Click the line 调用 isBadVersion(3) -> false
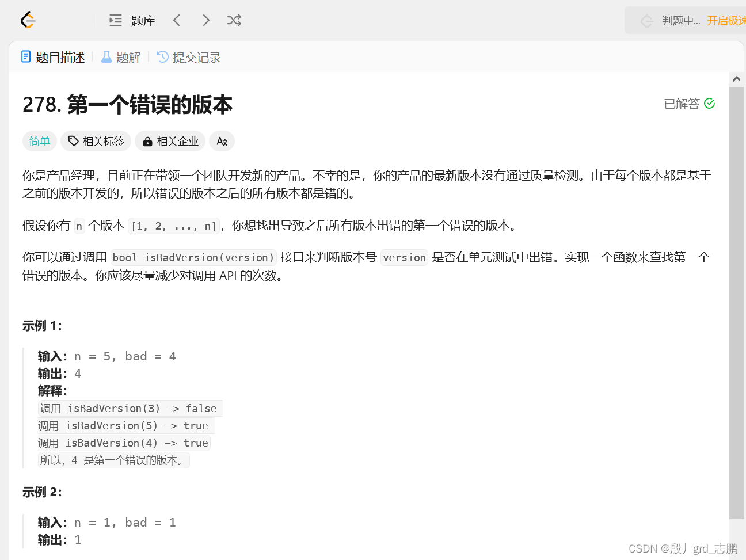The image size is (746, 560). coord(129,409)
